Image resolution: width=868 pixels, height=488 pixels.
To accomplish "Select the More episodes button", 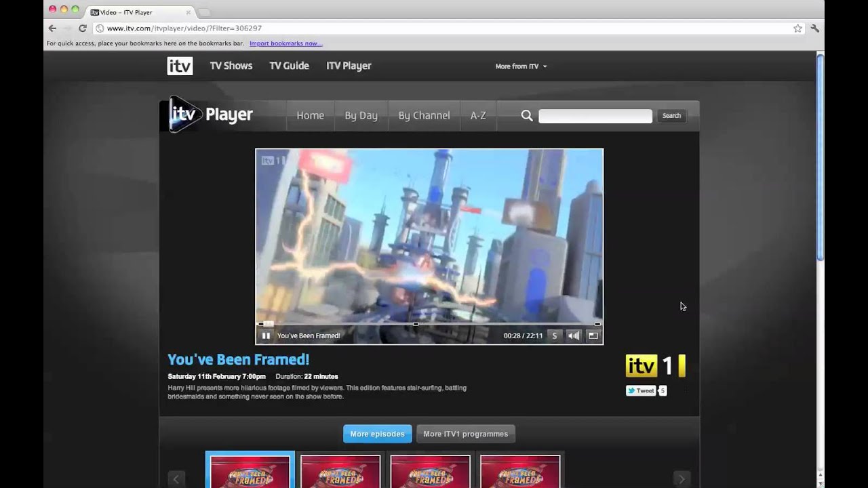I will [x=377, y=434].
